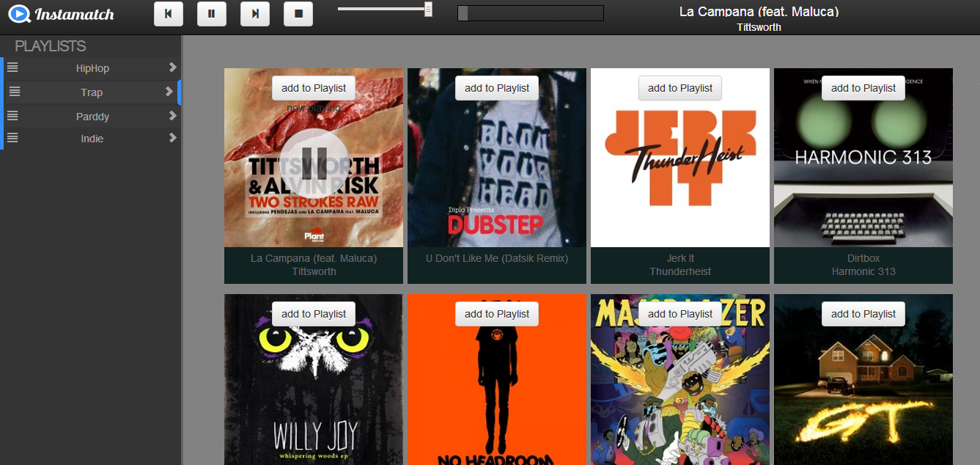
Task: Pause the current song in the top bar
Action: point(212,14)
